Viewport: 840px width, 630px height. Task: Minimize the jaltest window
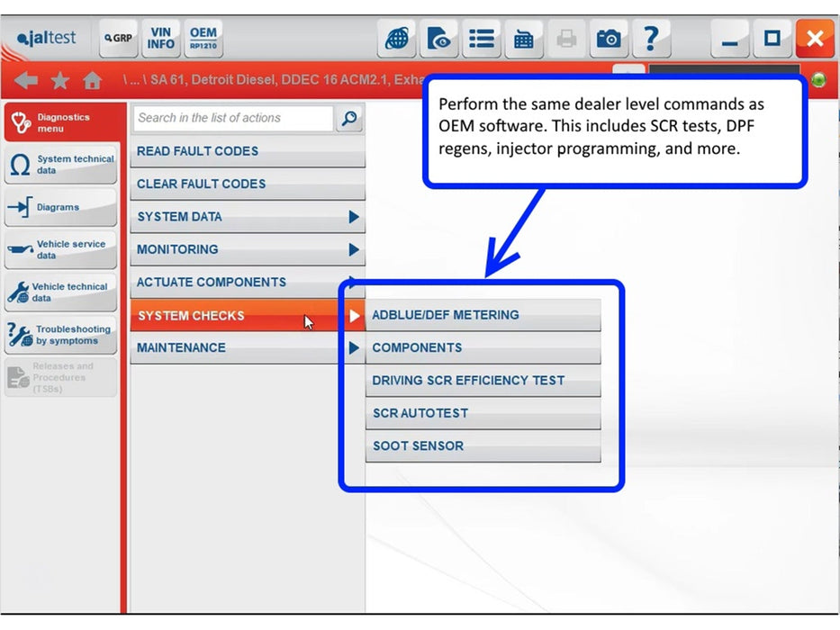click(x=729, y=38)
